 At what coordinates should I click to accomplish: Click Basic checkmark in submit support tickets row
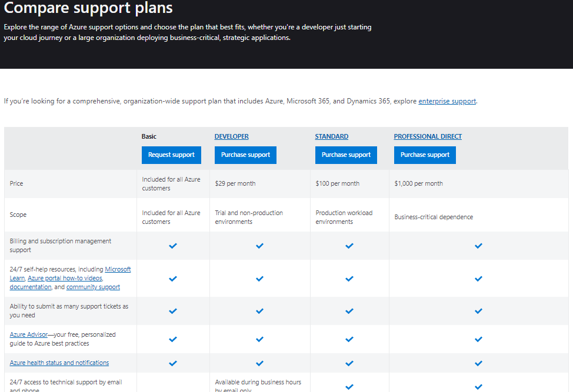click(173, 311)
